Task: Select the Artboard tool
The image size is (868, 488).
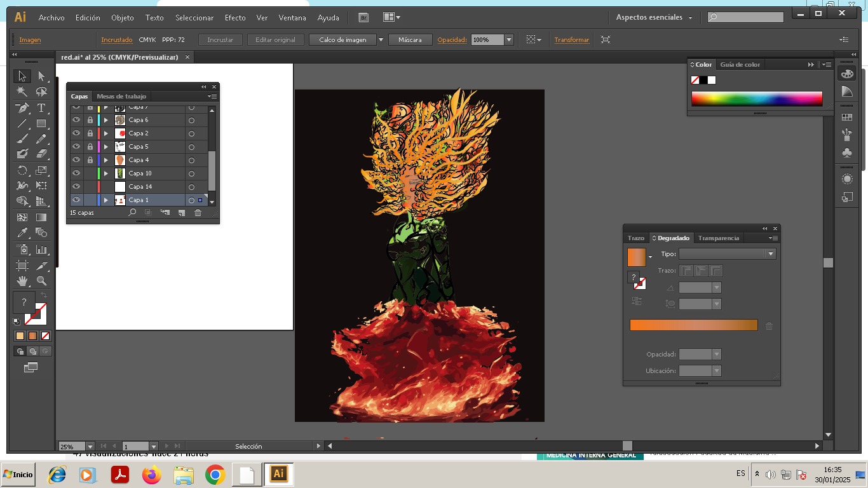Action: [x=22, y=266]
